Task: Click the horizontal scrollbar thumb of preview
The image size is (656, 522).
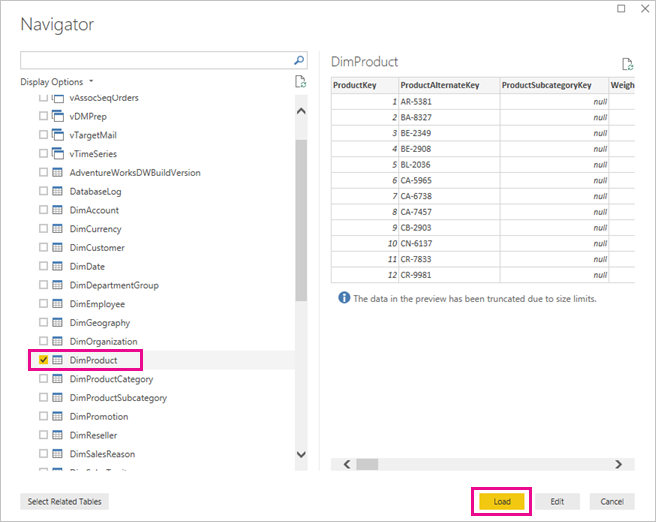Action: pyautogui.click(x=367, y=464)
